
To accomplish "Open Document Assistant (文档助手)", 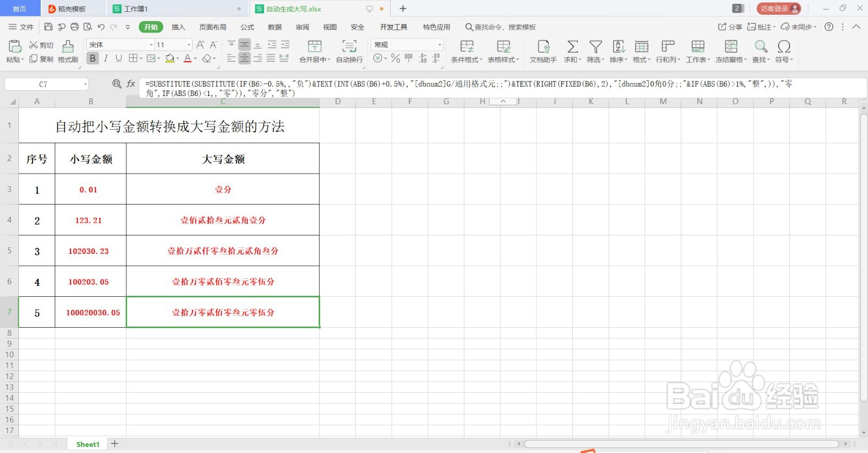I will tap(543, 52).
